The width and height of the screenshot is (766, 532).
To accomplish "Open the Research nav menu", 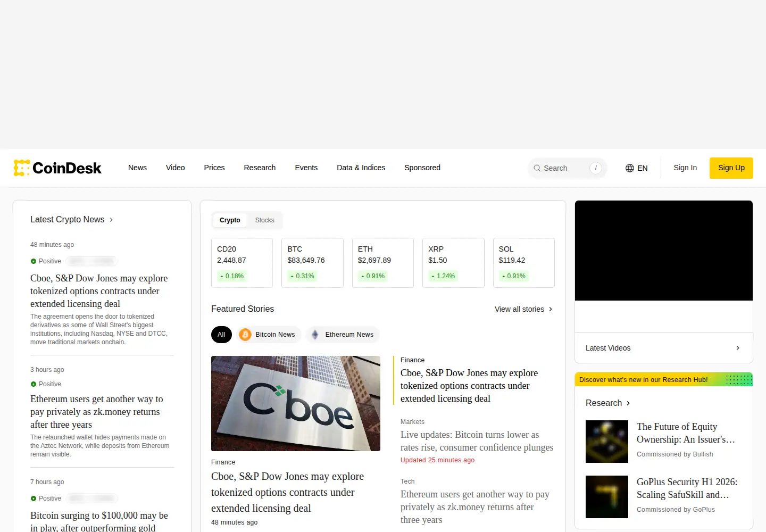I will pos(260,168).
